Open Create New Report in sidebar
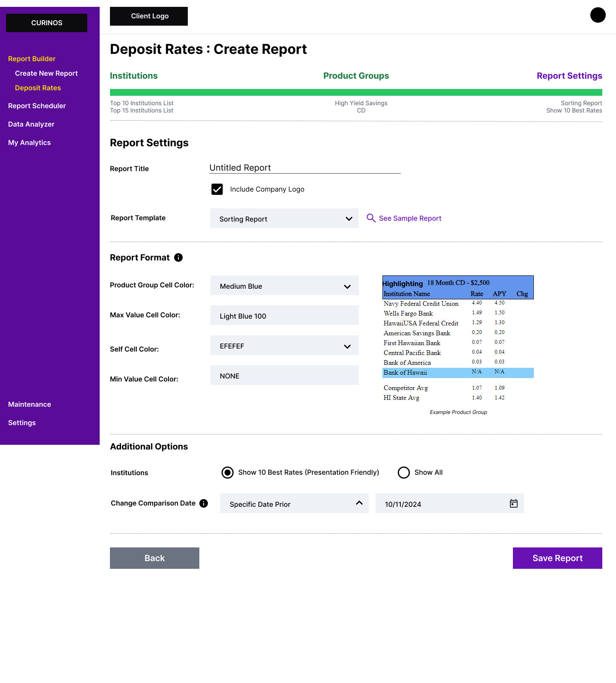 coord(46,73)
